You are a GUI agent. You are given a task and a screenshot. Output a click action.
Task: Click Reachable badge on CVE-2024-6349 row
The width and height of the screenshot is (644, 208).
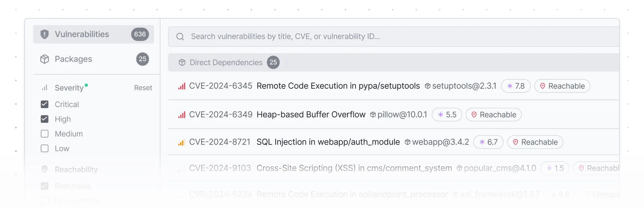(x=494, y=115)
